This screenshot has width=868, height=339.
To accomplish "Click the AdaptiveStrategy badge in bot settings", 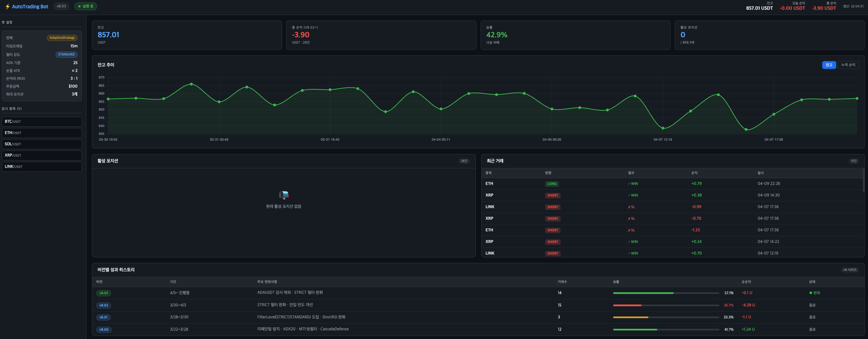I will (62, 38).
